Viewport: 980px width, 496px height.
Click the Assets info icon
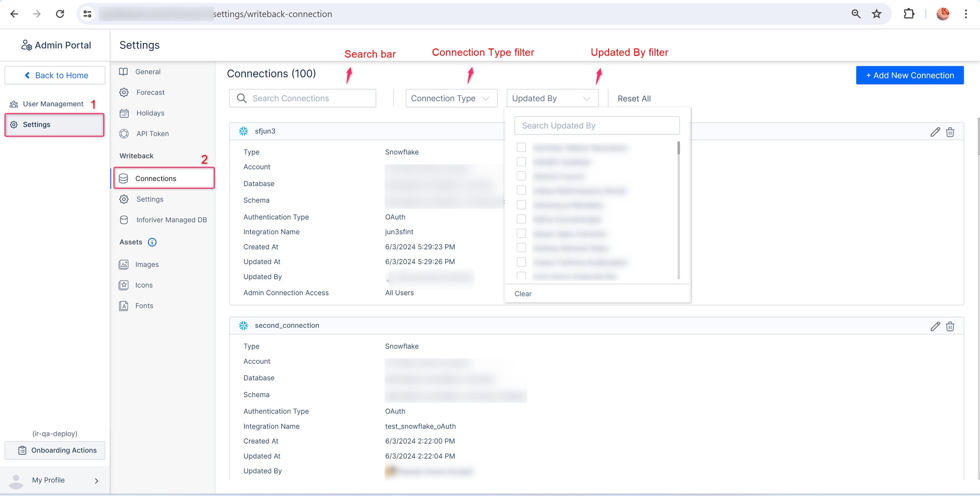pyautogui.click(x=152, y=242)
